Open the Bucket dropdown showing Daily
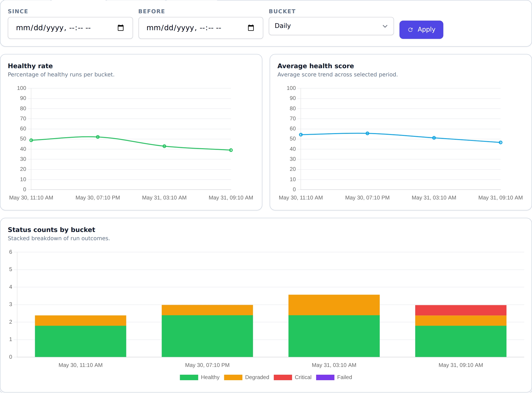Screen dimensions: 532x393 coord(331,26)
